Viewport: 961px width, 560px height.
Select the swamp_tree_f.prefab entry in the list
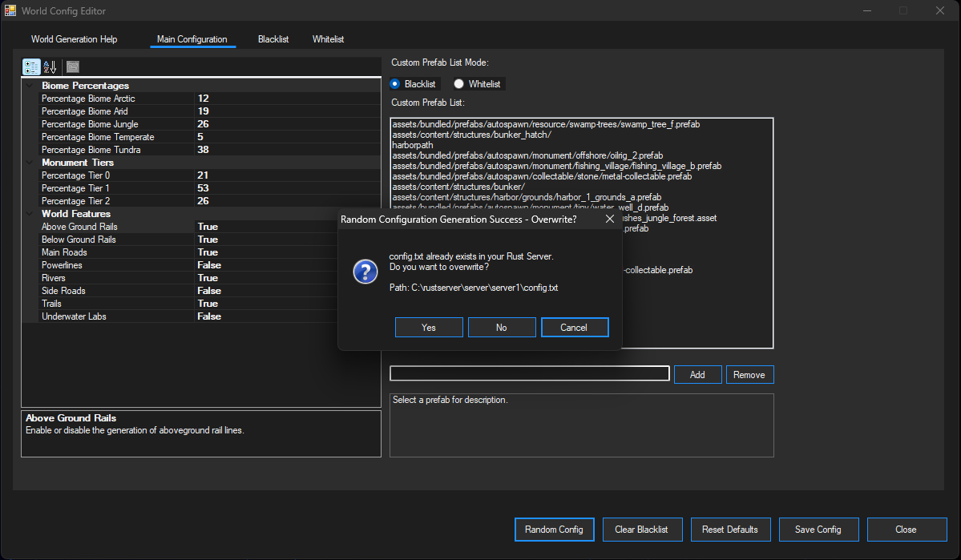coord(545,124)
